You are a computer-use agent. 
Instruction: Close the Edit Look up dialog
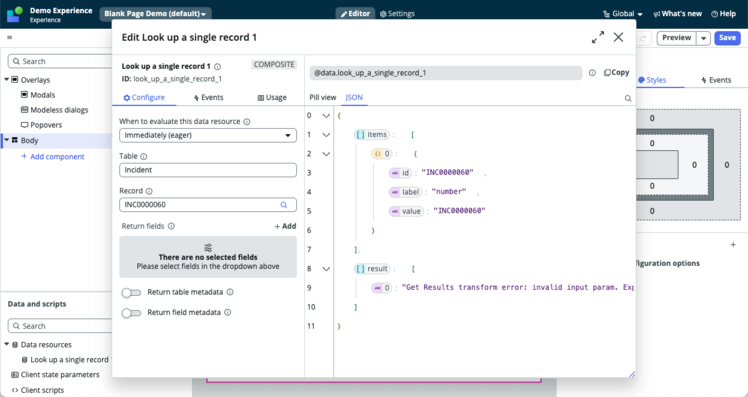(x=618, y=37)
